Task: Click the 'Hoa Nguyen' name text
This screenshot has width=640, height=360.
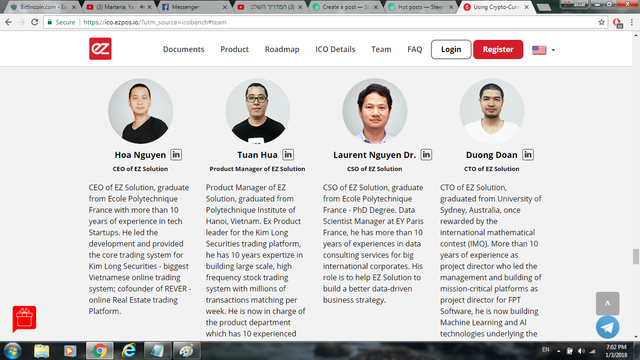Action: click(x=140, y=155)
